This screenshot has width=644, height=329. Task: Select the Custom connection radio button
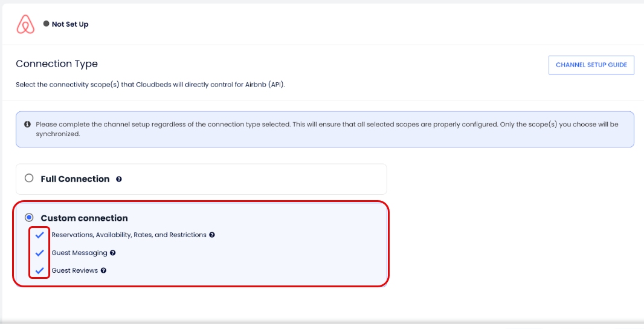(x=29, y=218)
